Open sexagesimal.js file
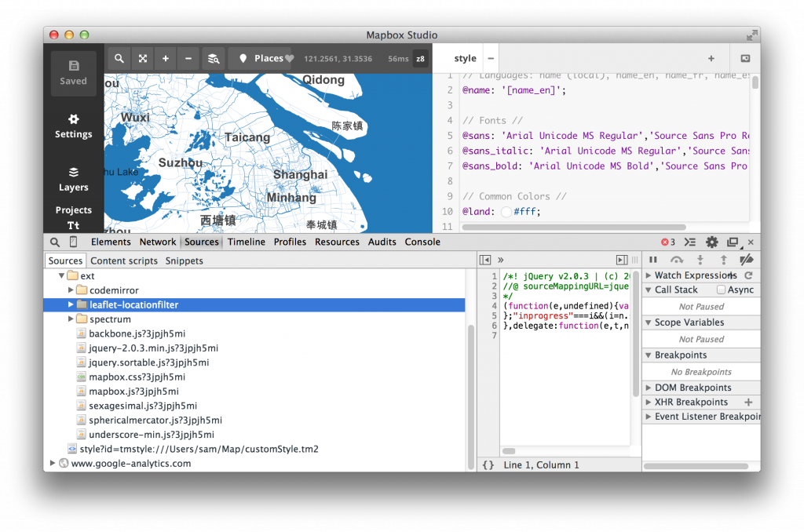Image resolution: width=804 pixels, height=532 pixels. pyautogui.click(x=143, y=406)
